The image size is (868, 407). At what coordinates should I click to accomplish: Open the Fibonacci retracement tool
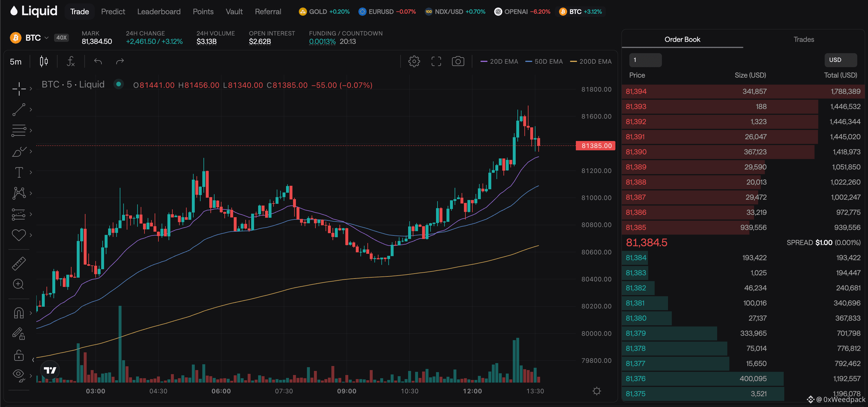[x=19, y=131]
